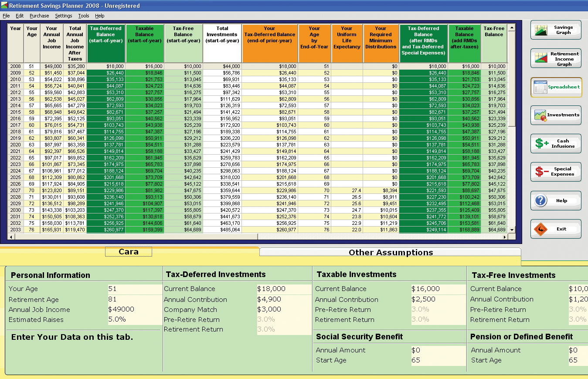Viewport: 588px width, 379px height.
Task: Open Special Expenses dialog
Action: 556,172
